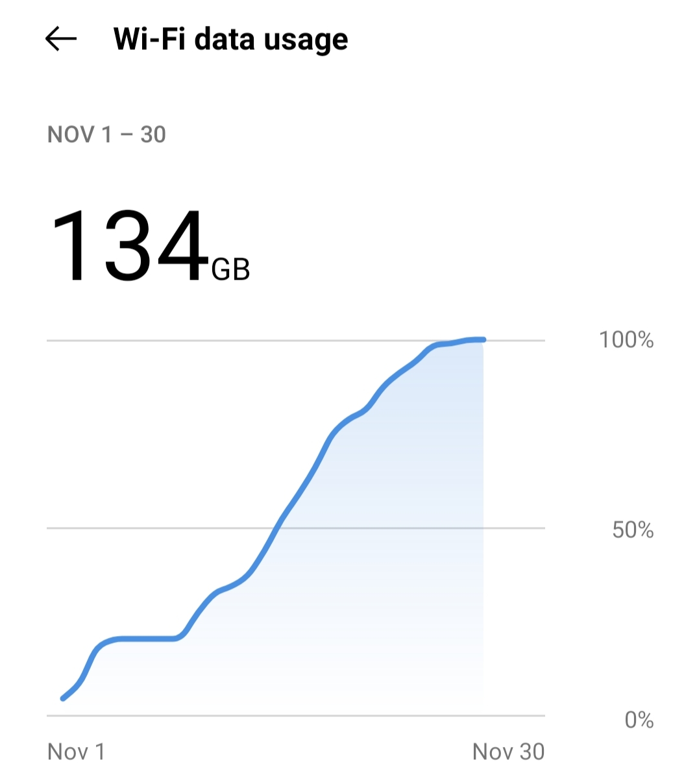The height and width of the screenshot is (784, 697).
Task: Tap the flat plateau section of the curve
Action: pyautogui.click(x=146, y=639)
